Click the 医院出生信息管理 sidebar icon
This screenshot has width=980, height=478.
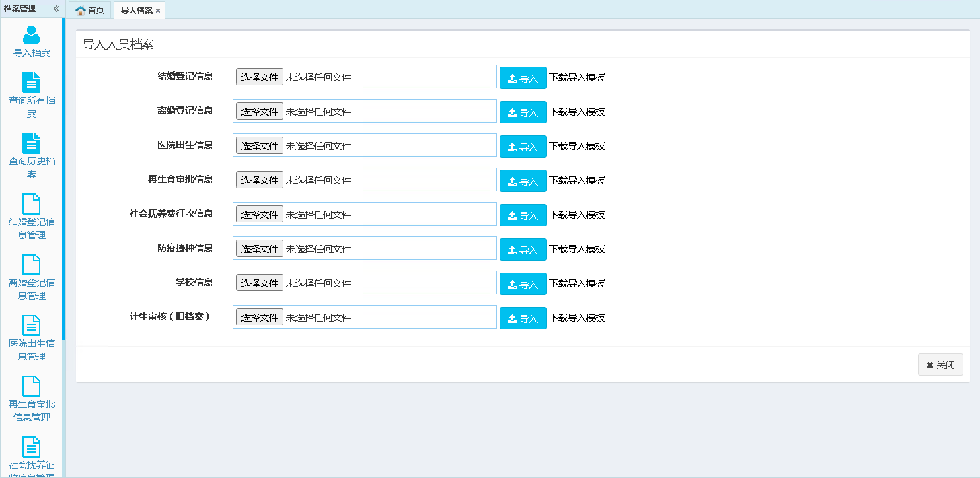click(31, 325)
